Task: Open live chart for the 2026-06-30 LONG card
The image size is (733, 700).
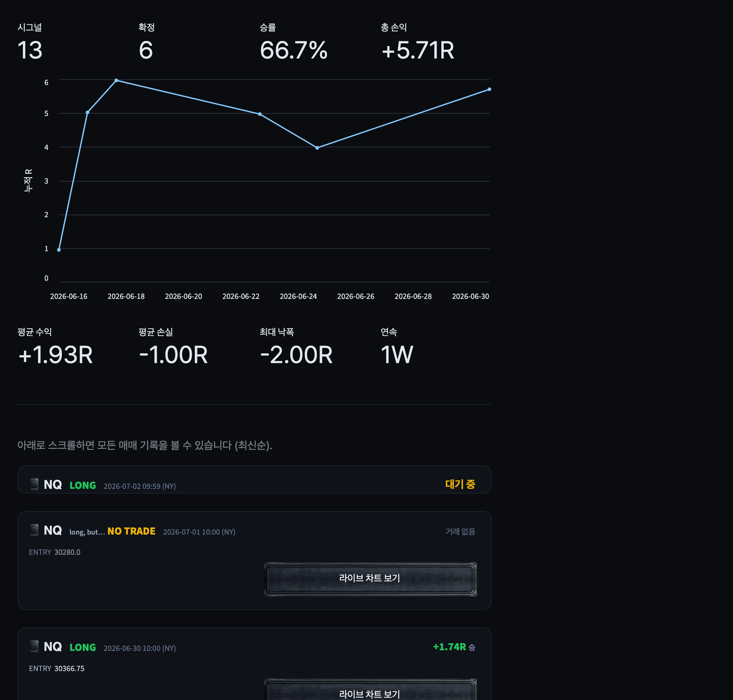Action: (370, 690)
